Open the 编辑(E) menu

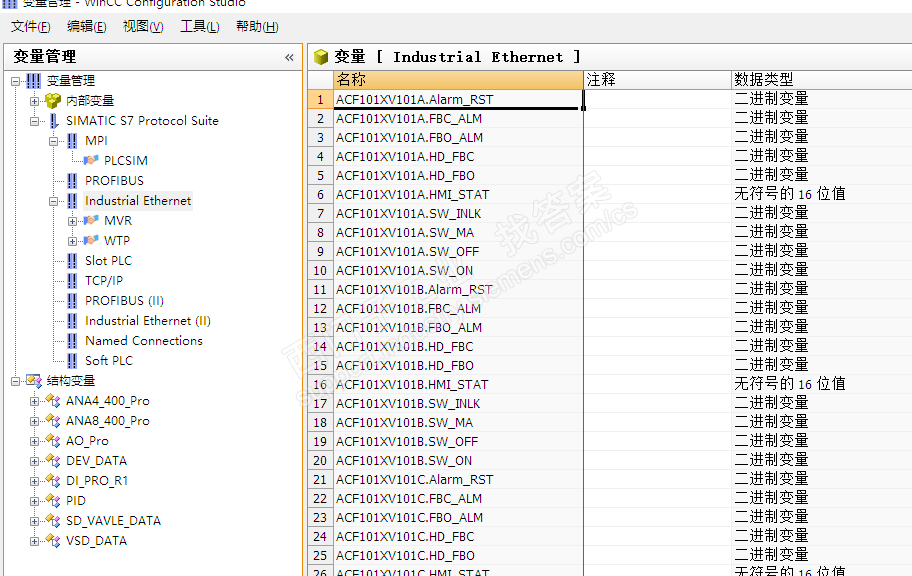coord(87,26)
